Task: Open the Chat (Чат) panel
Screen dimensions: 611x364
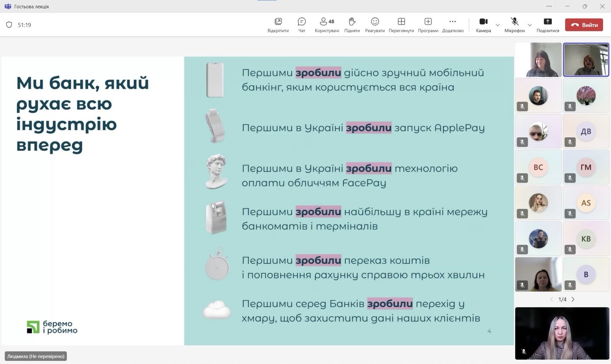Action: coord(302,25)
